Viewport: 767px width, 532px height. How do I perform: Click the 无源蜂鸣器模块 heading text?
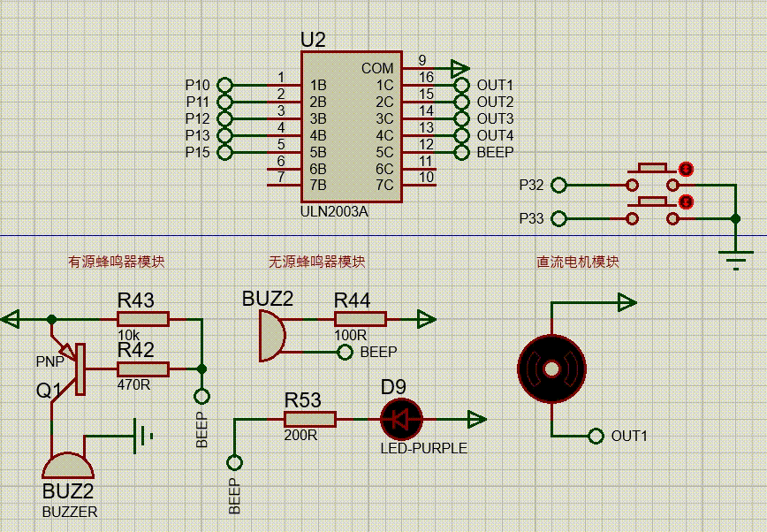317,262
